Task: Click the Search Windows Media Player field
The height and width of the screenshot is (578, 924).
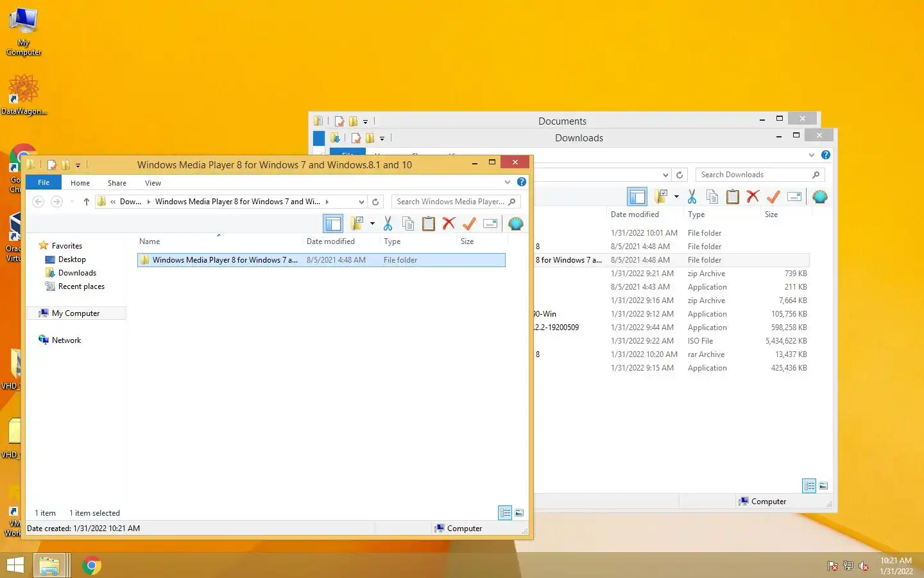Action: click(456, 202)
